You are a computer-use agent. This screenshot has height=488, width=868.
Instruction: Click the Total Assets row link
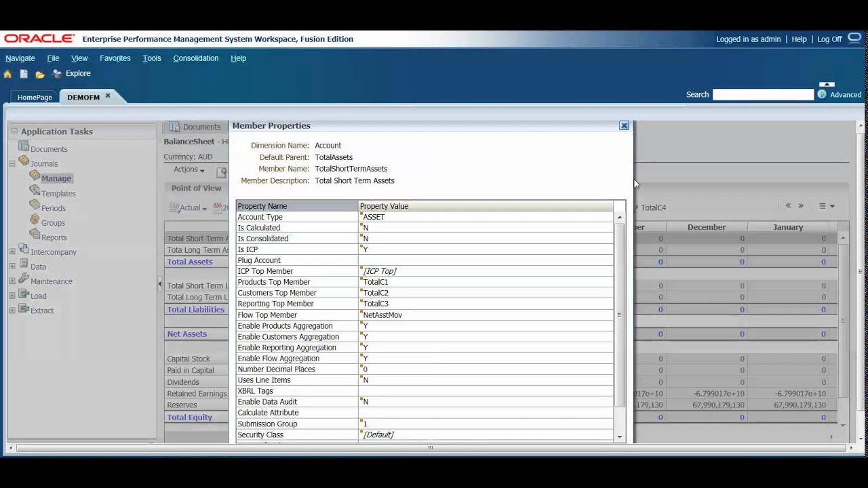(x=190, y=262)
